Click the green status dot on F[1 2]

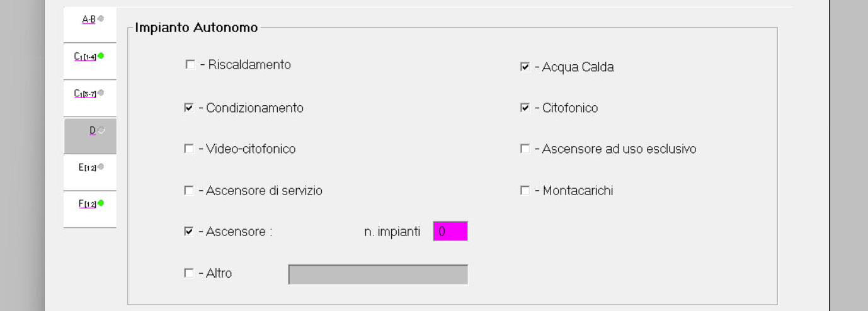[101, 203]
